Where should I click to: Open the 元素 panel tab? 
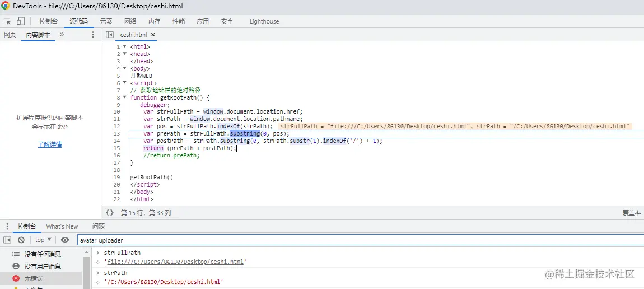click(106, 21)
